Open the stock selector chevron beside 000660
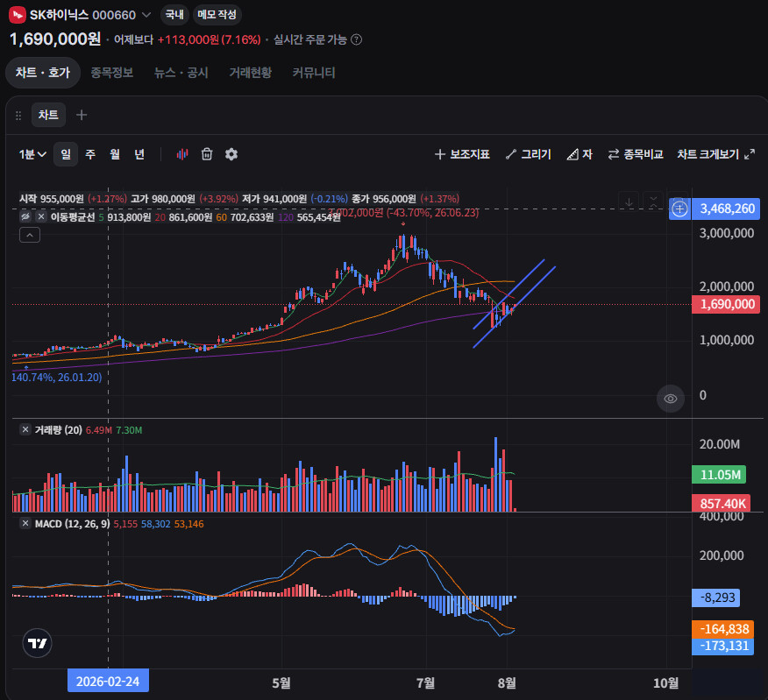The image size is (768, 700). tap(146, 15)
